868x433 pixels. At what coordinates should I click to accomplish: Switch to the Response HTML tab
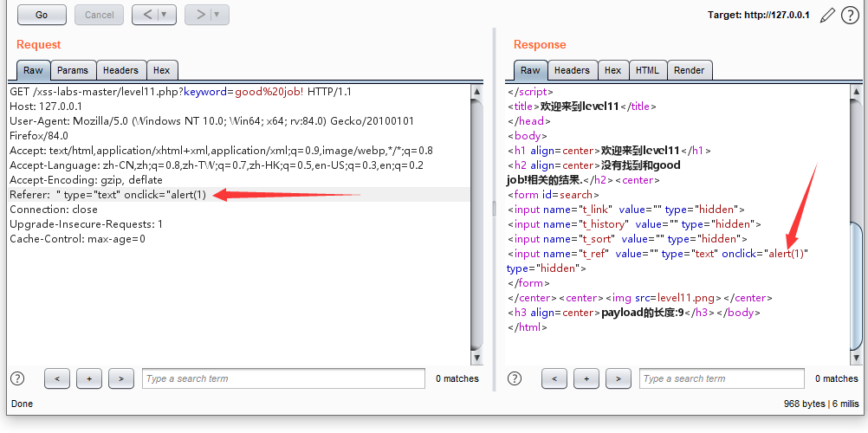648,70
